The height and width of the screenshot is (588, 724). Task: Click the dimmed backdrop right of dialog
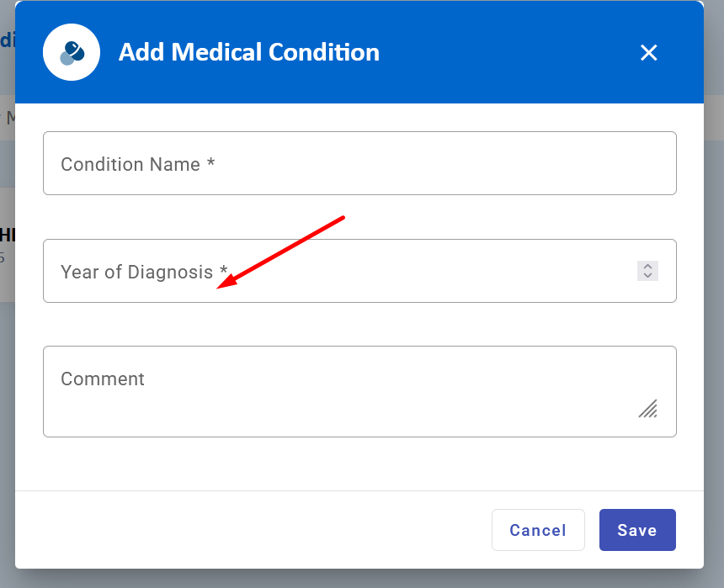click(x=714, y=336)
